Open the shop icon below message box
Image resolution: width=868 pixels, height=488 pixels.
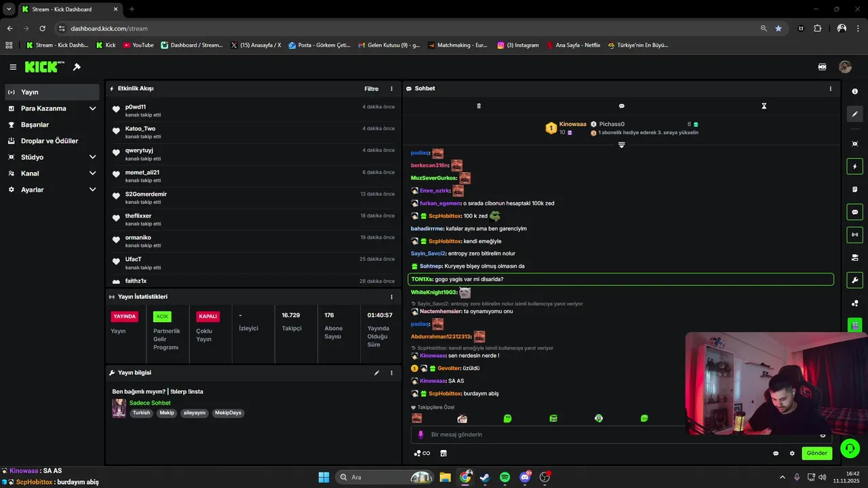(x=443, y=453)
